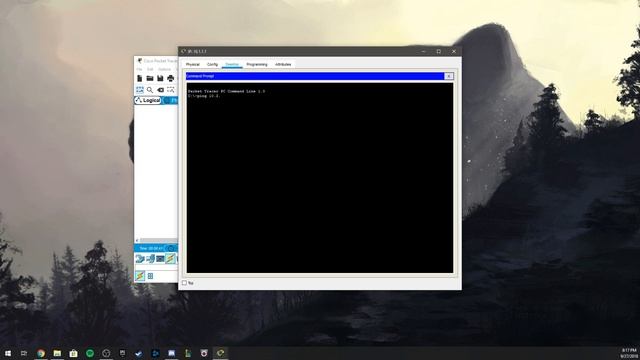The image size is (640, 360).
Task: Open the Desktop tab
Action: pyautogui.click(x=232, y=64)
